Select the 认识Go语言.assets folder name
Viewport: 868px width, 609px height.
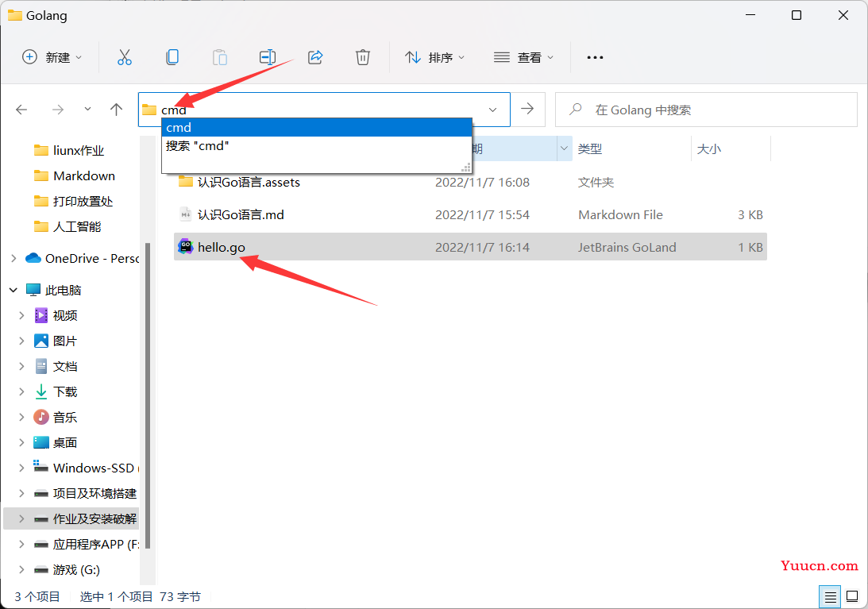(x=249, y=182)
